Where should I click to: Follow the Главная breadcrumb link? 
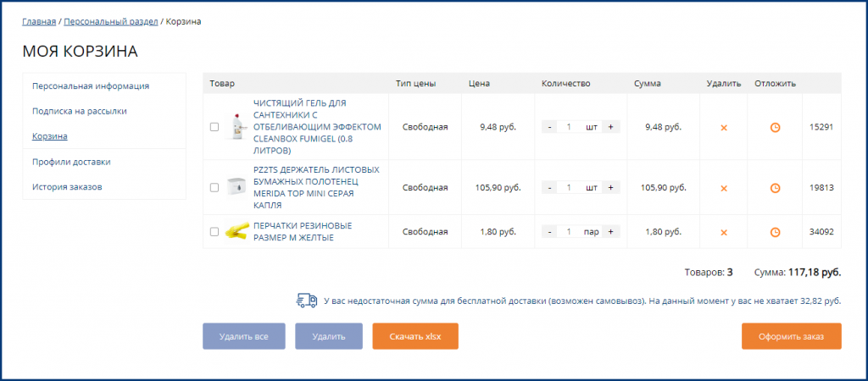pyautogui.click(x=39, y=21)
